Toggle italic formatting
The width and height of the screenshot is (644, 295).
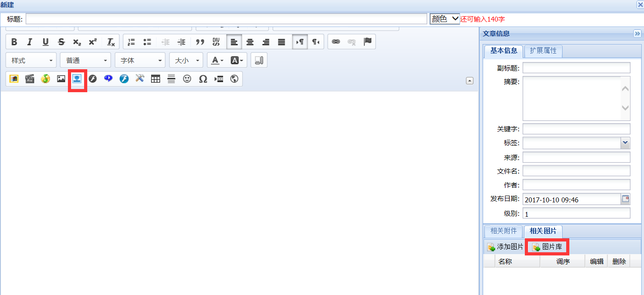click(x=30, y=42)
